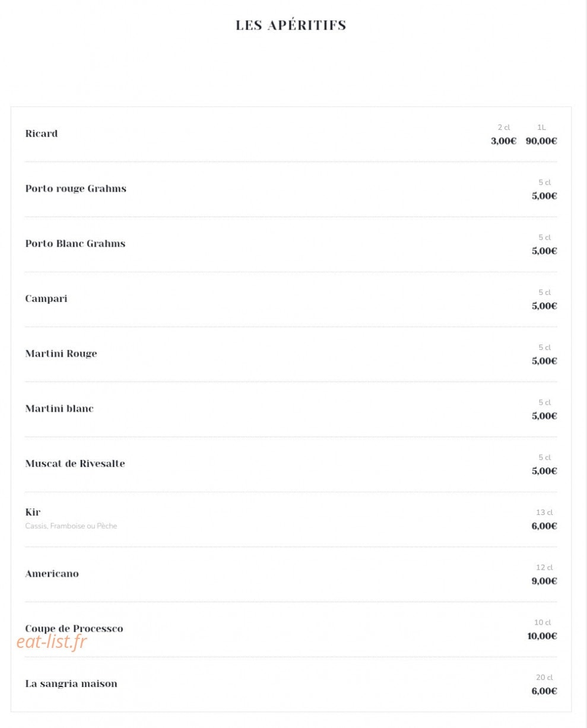Select Martini Rouge entry
The height and width of the screenshot is (728, 587).
(61, 354)
